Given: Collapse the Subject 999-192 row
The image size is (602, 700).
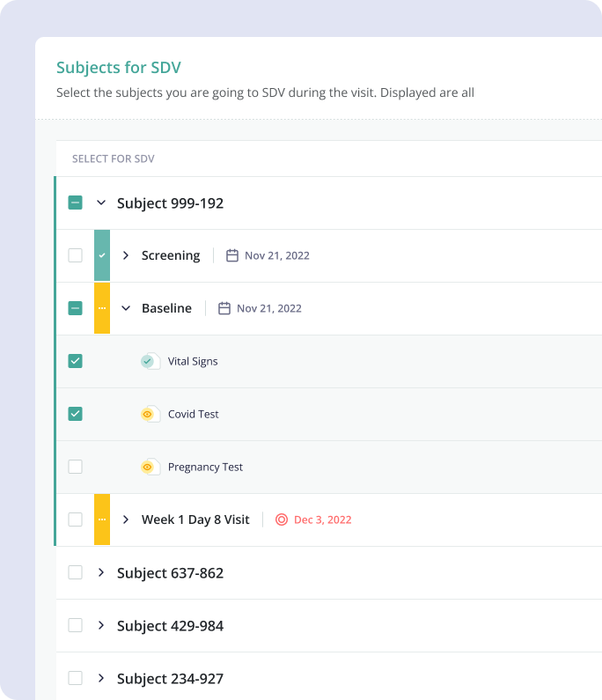Looking at the screenshot, I should pos(101,203).
